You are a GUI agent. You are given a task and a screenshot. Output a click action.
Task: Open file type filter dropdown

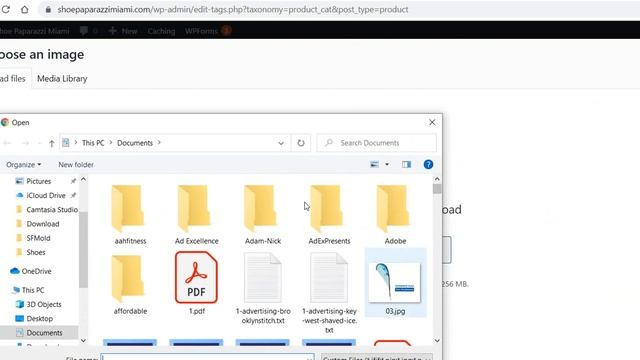376,358
